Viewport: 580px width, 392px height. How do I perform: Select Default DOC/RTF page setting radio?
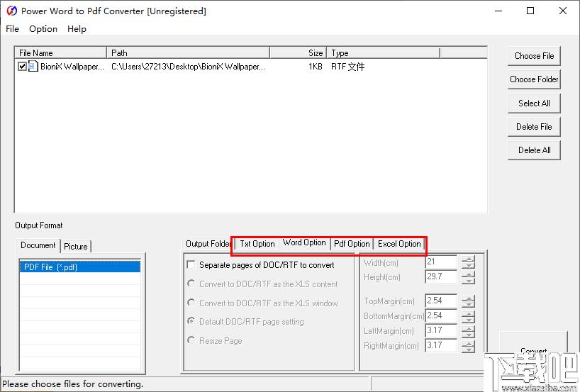pos(191,321)
